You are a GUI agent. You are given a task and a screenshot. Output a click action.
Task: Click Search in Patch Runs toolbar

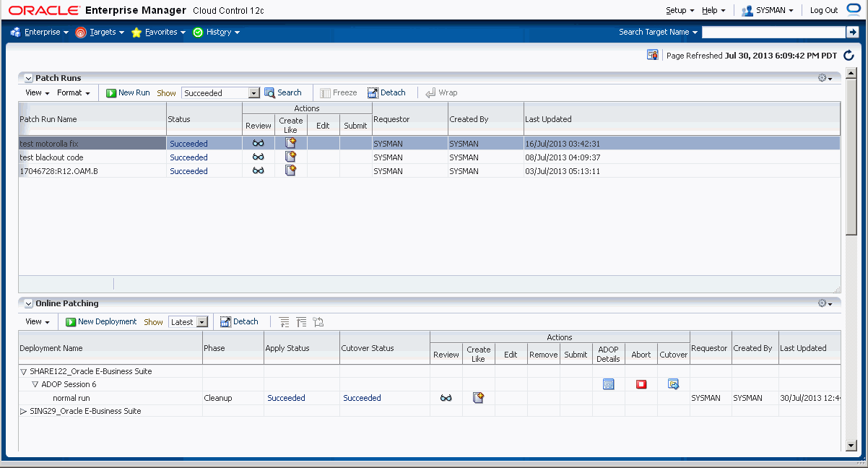283,92
